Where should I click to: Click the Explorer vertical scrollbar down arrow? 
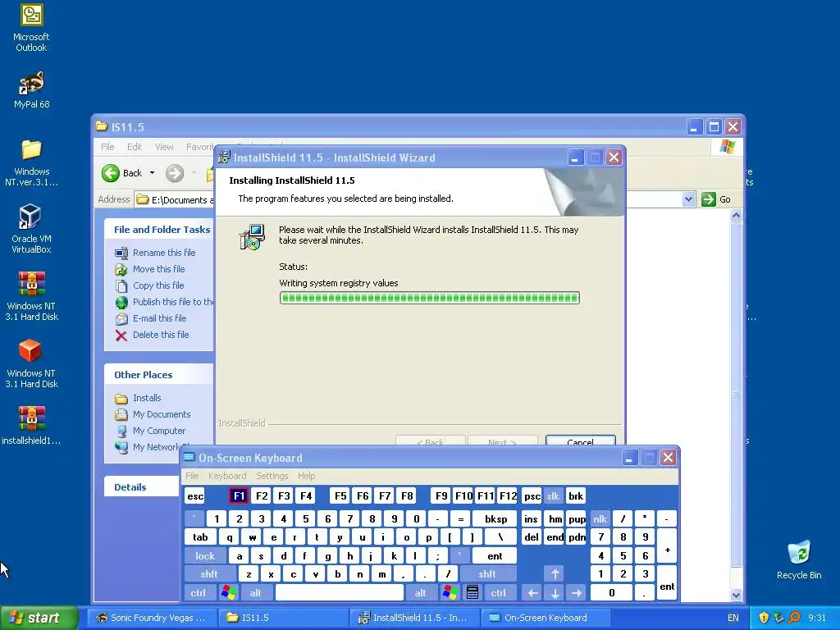pos(736,595)
